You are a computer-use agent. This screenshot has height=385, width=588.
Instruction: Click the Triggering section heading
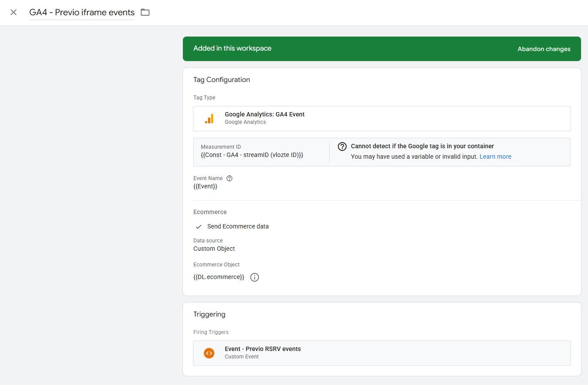pyautogui.click(x=209, y=314)
